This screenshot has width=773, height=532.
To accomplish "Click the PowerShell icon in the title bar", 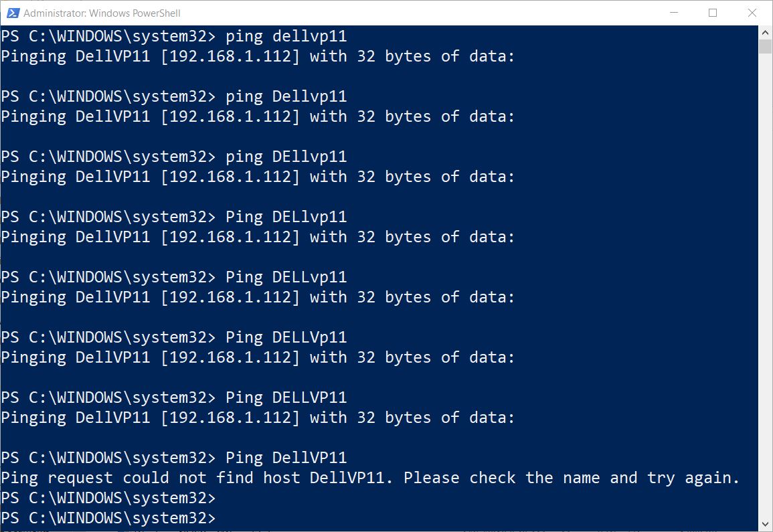I will [11, 13].
